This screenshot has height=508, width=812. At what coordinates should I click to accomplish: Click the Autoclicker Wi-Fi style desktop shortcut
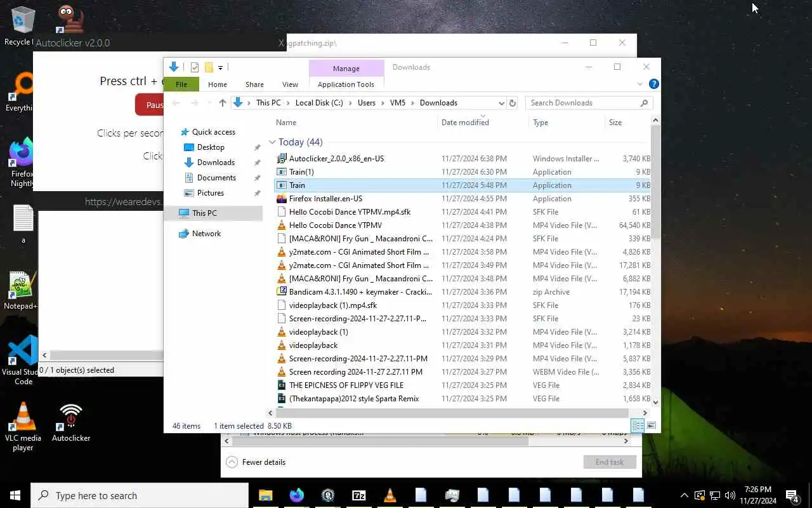71,422
